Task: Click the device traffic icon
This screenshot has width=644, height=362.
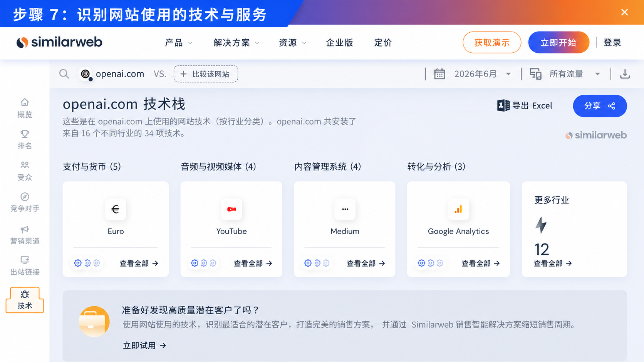Action: click(x=535, y=74)
